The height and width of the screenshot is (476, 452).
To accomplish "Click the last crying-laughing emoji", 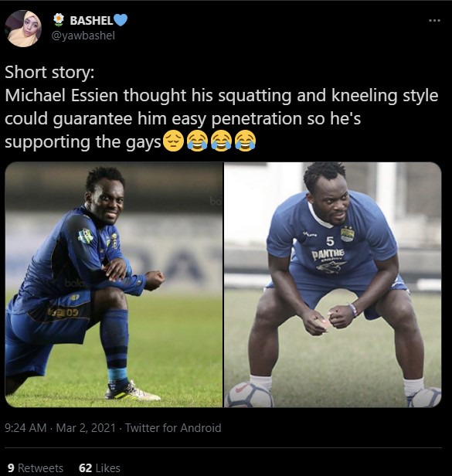I will [246, 141].
